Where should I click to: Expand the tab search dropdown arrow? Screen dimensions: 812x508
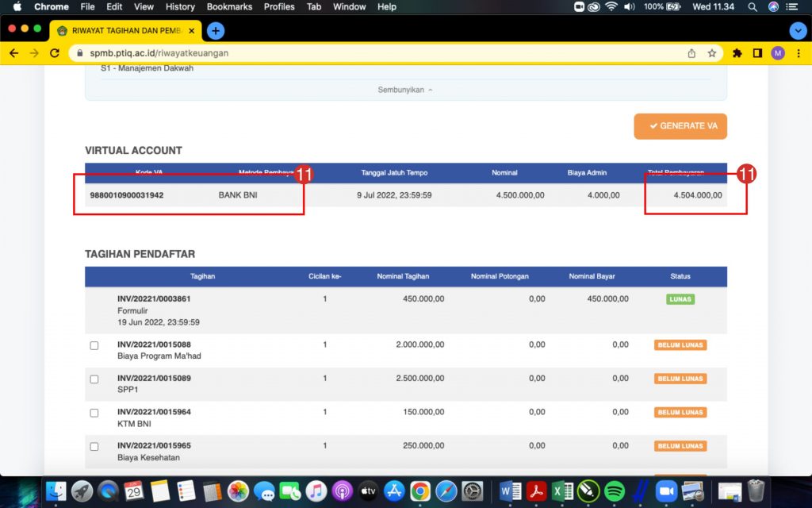point(798,31)
